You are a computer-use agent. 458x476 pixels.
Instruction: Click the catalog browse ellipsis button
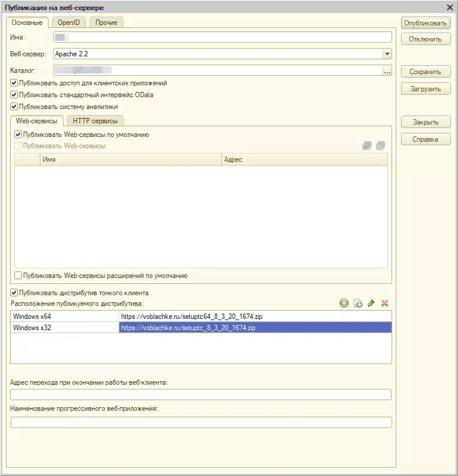point(387,71)
